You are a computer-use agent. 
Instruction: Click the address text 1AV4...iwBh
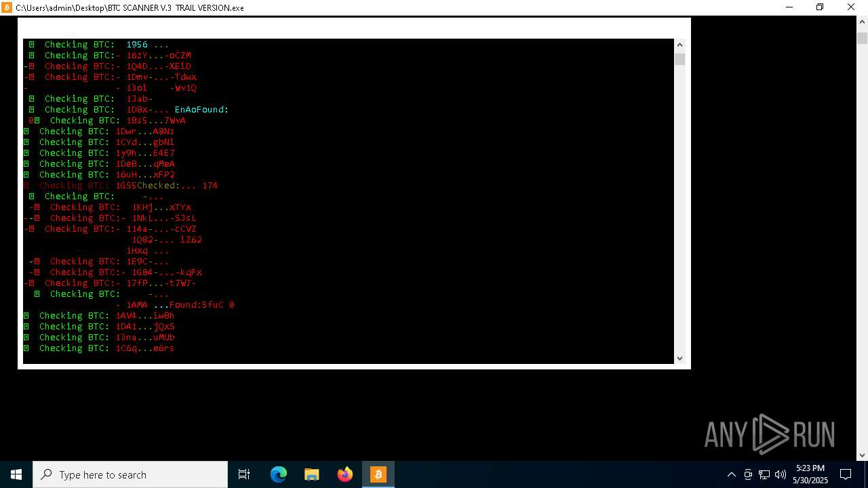(145, 316)
